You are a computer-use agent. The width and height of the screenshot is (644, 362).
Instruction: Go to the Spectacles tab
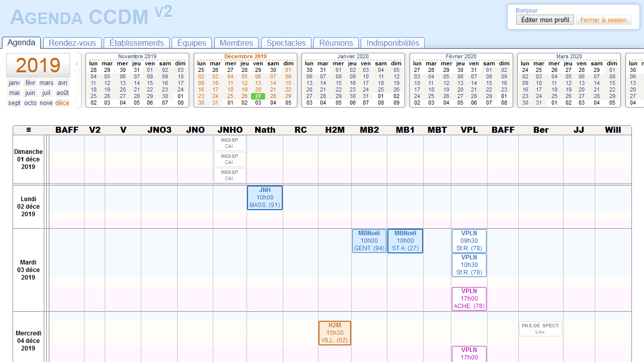pyautogui.click(x=286, y=43)
